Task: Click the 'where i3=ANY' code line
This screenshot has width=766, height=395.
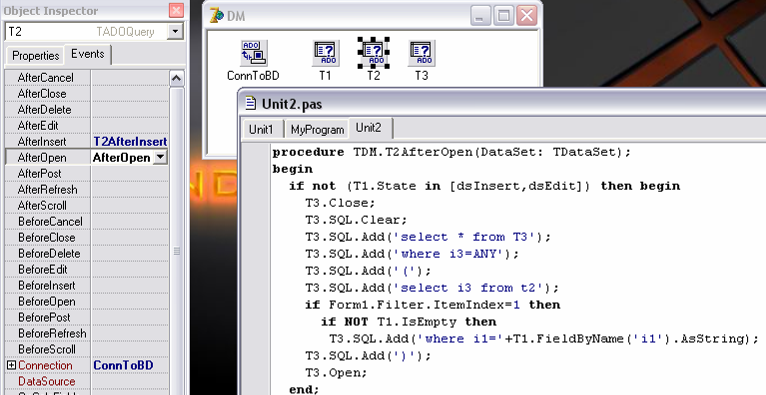Action: [412, 254]
